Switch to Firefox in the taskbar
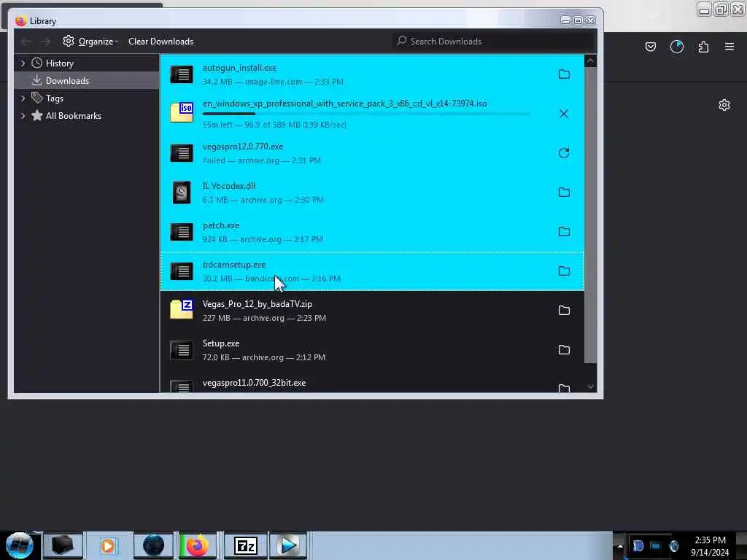Viewport: 747px width, 560px height. tap(198, 545)
